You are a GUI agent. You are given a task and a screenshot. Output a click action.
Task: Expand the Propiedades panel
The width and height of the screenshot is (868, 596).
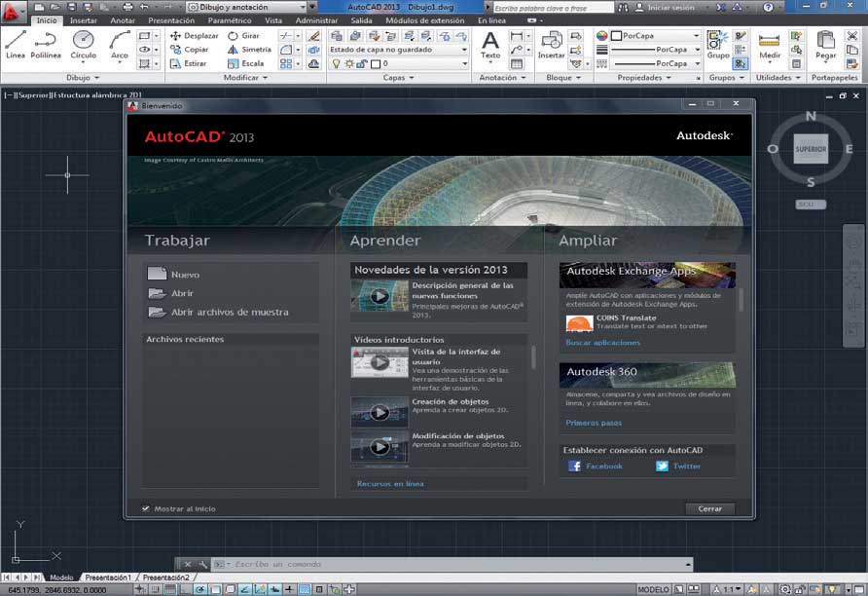644,78
